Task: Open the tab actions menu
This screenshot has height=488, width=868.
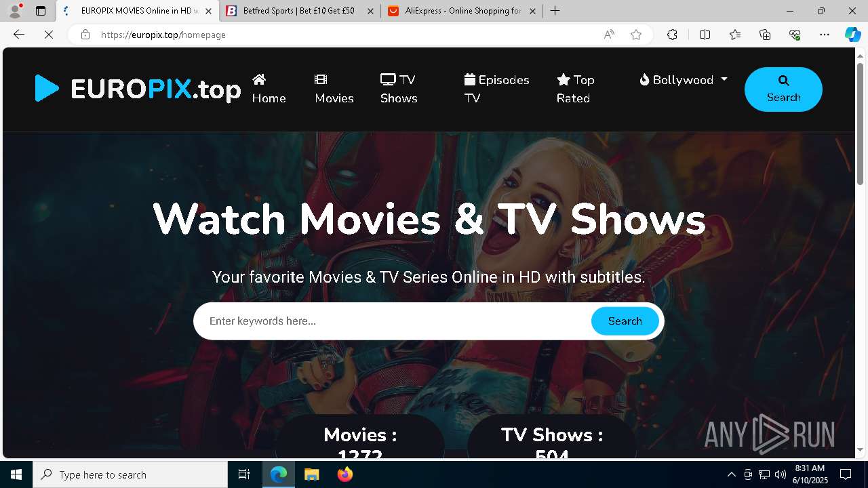Action: pyautogui.click(x=41, y=11)
